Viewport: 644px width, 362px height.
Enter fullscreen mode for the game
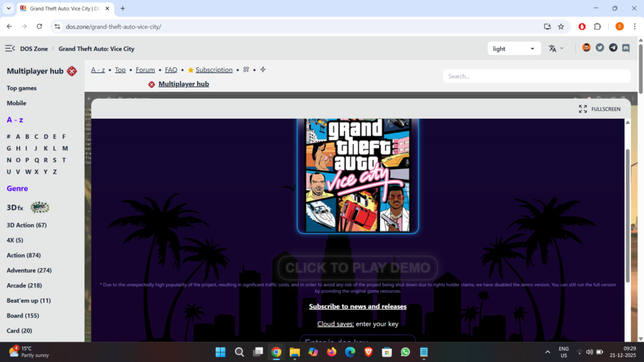(x=599, y=109)
